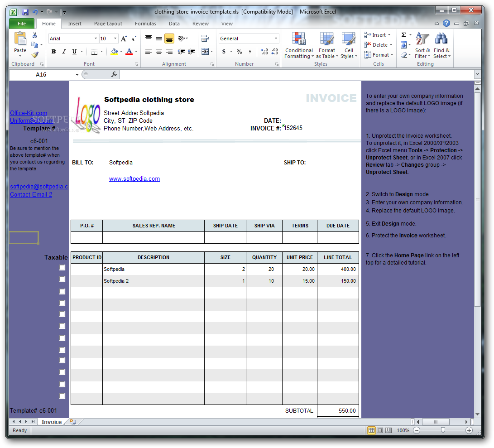Apply Percent style format
The image size is (494, 448).
(x=240, y=51)
